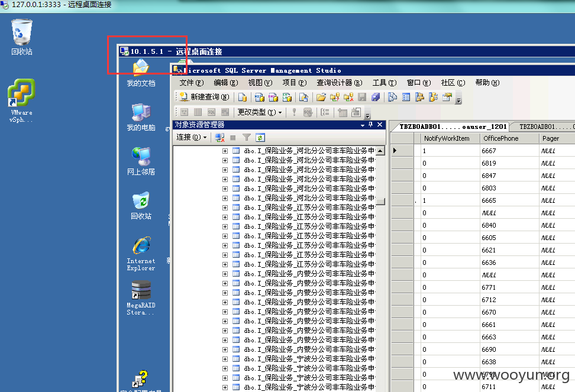Open the 文件(F) menu

[192, 83]
